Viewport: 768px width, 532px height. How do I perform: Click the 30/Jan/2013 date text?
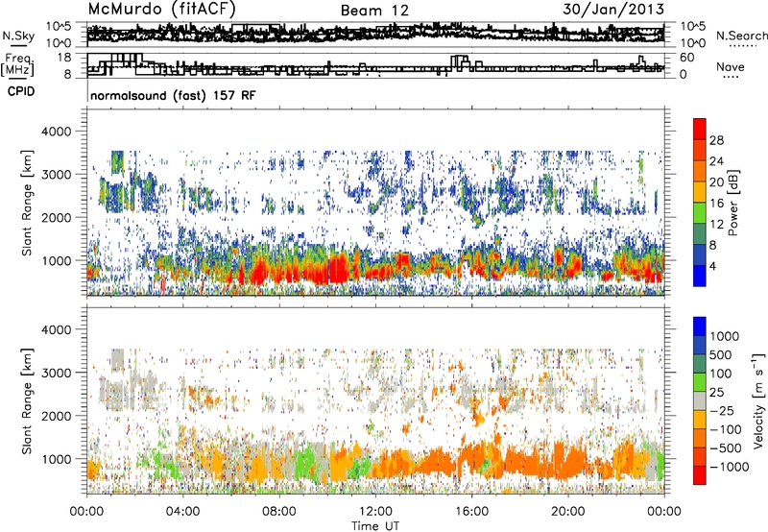coord(613,9)
